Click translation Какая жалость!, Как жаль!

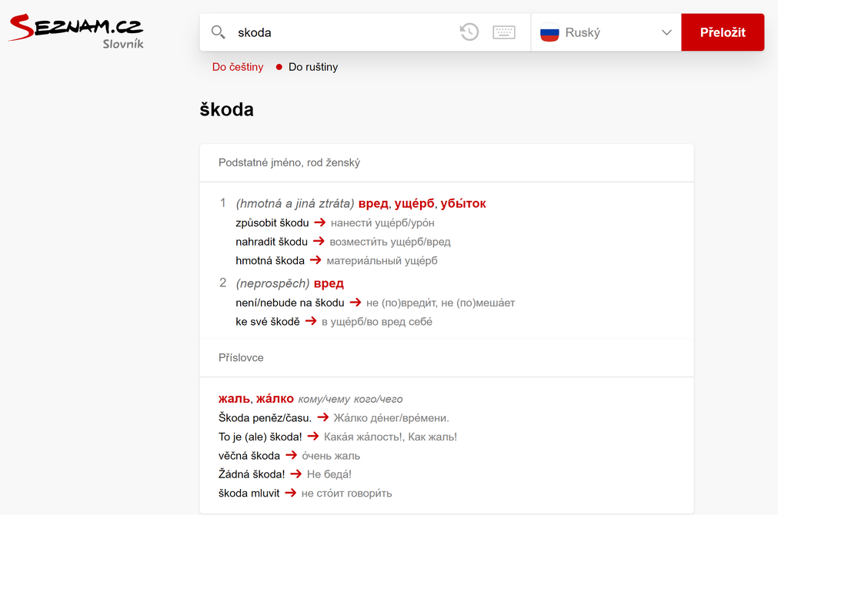[390, 437]
